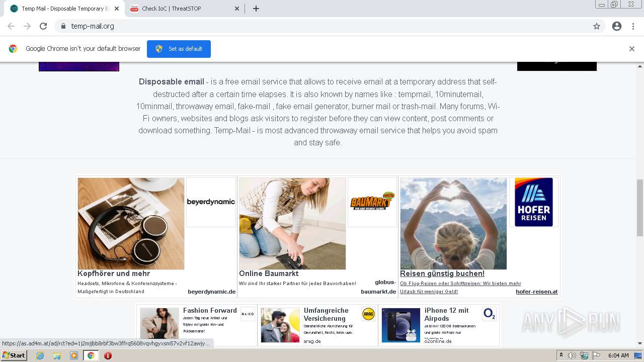Open Umfangreiche Versicherung ad title
The image size is (644, 362).
coord(326,314)
